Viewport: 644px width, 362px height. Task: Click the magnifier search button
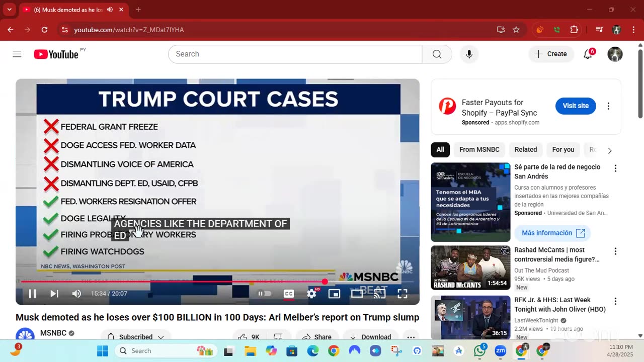tap(437, 54)
